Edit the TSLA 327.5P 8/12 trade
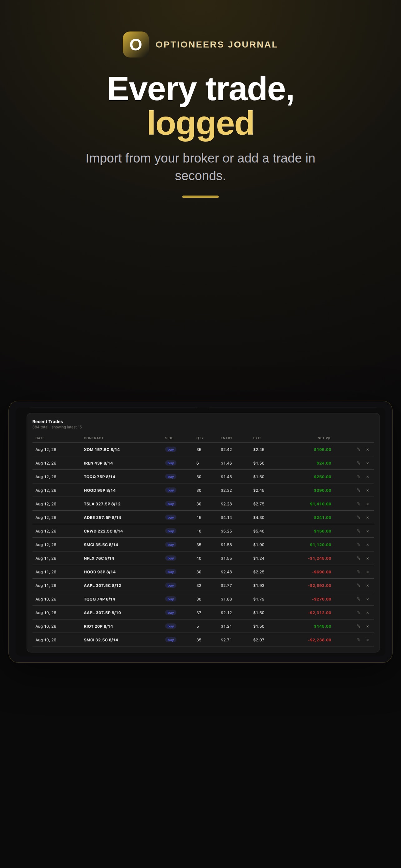The width and height of the screenshot is (401, 868). click(x=359, y=504)
